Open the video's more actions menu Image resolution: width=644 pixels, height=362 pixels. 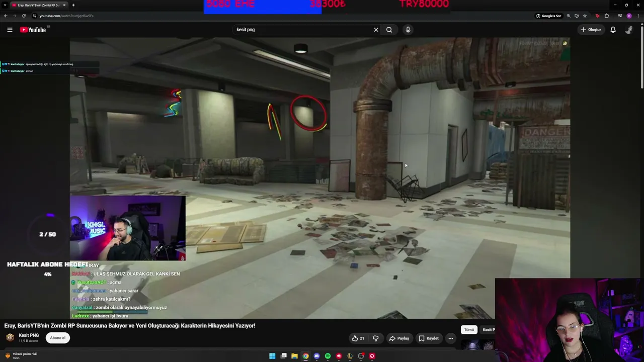coord(451,338)
